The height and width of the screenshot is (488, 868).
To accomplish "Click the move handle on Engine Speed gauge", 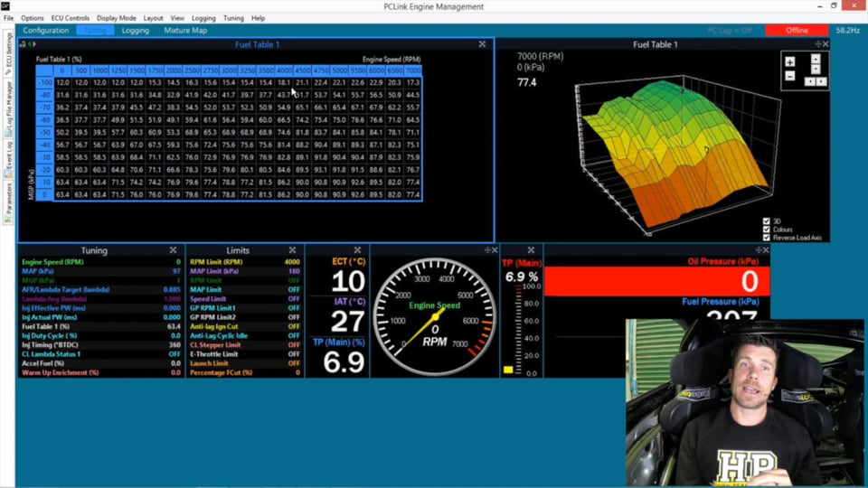I will pyautogui.click(x=487, y=250).
